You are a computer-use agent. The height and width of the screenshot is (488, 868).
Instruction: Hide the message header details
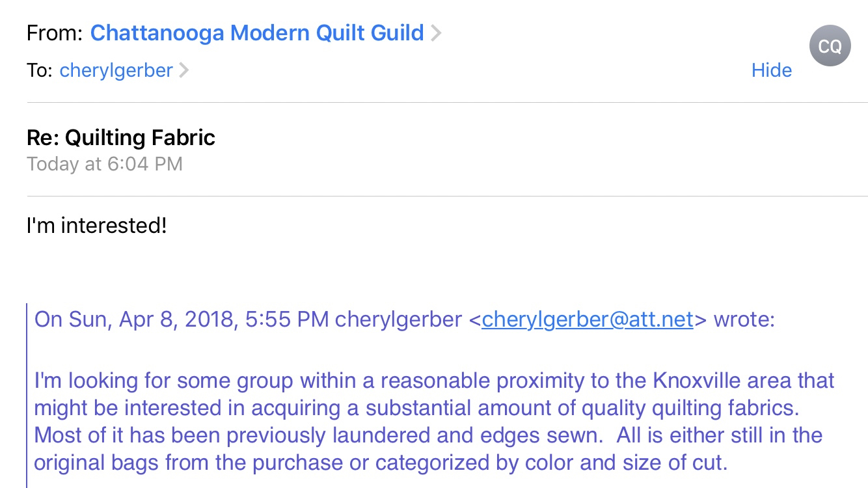point(771,70)
